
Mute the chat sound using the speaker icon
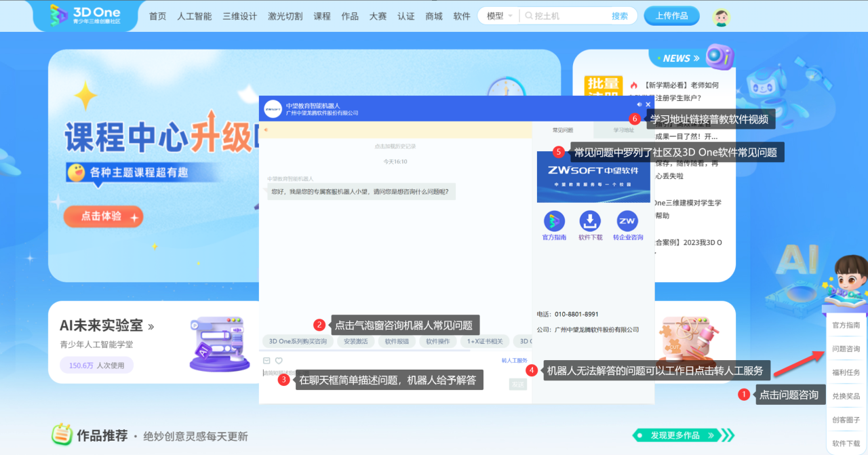[639, 104]
